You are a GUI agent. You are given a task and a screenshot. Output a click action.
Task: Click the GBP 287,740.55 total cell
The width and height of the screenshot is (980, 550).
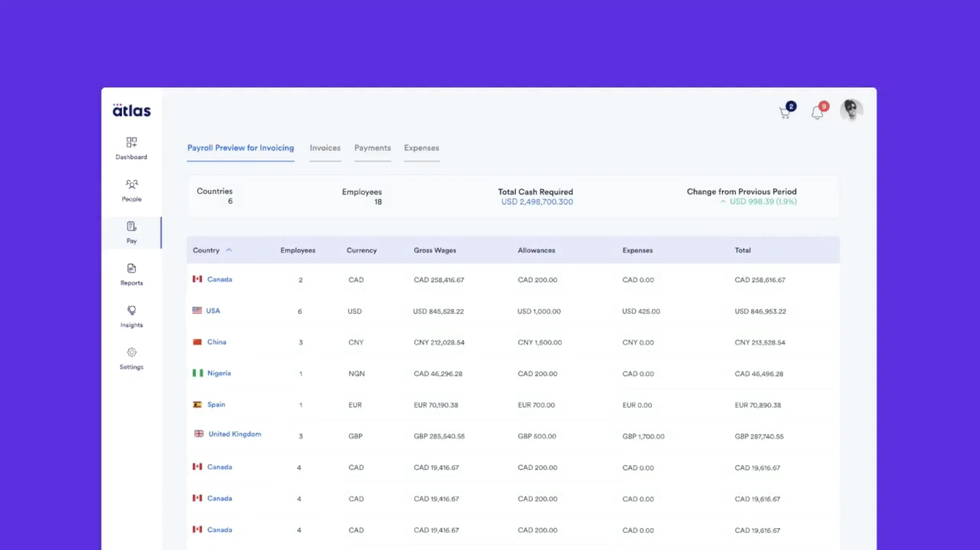pyautogui.click(x=759, y=436)
